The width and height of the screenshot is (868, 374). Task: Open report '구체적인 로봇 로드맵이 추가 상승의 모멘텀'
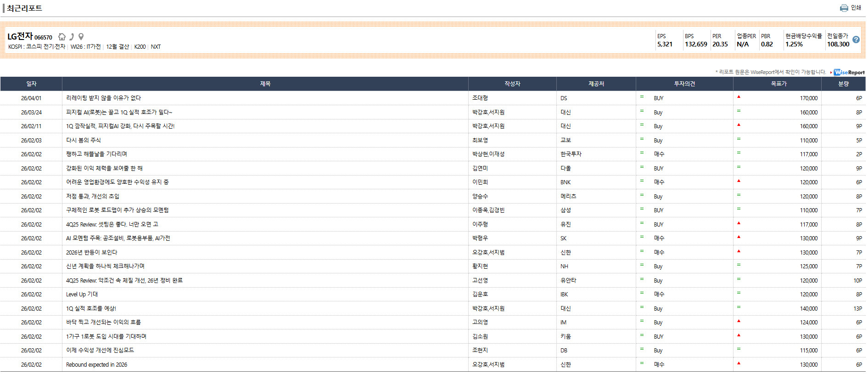(x=118, y=210)
